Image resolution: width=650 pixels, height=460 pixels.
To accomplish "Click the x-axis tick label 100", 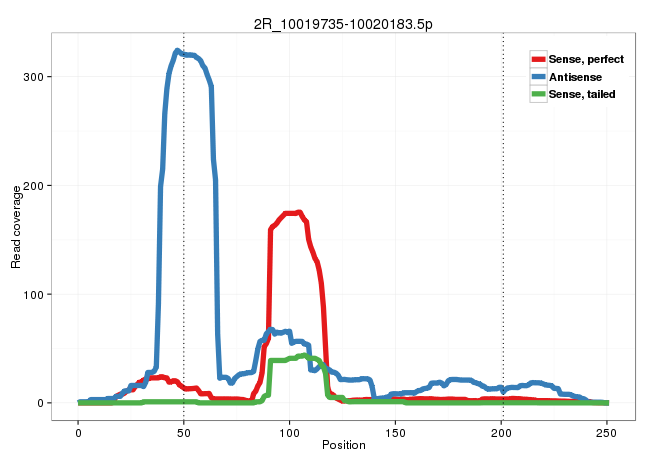I will coord(290,430).
